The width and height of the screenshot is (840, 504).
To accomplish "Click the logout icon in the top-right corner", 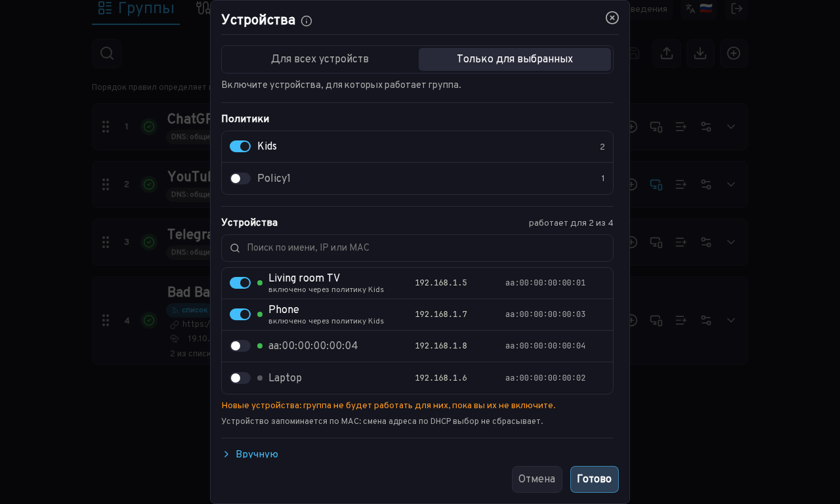I will (x=737, y=9).
